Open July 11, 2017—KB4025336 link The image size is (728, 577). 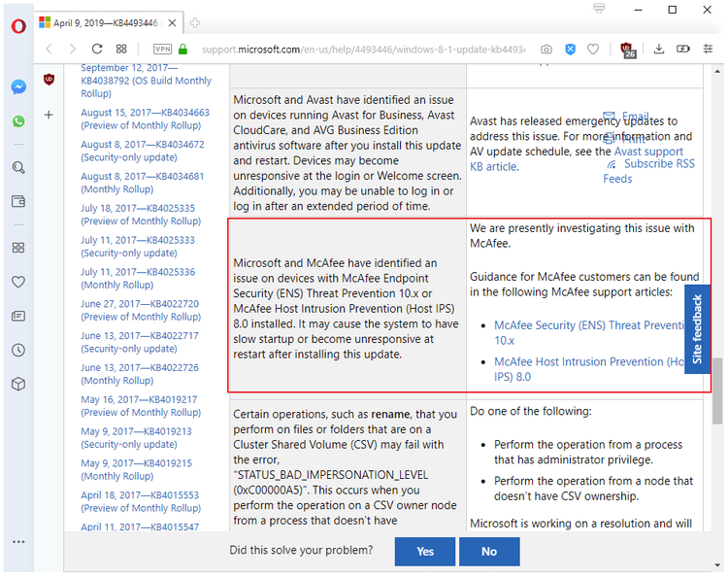(x=138, y=278)
